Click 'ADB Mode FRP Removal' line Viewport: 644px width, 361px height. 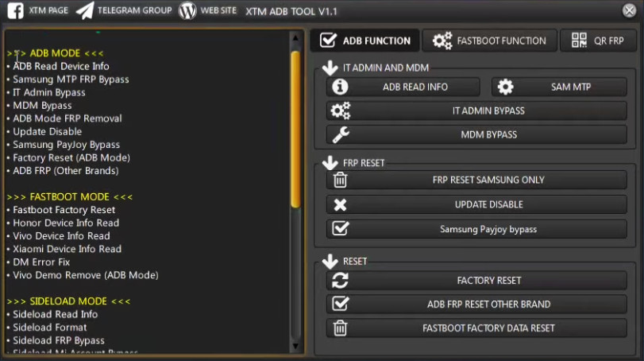coord(67,118)
